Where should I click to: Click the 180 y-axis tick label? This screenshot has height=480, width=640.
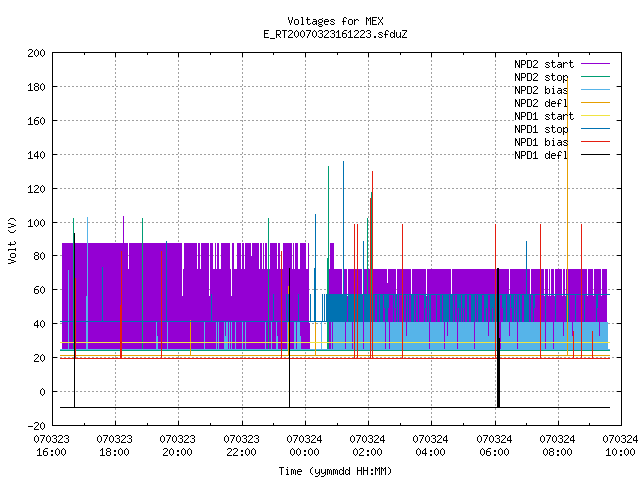coord(36,87)
